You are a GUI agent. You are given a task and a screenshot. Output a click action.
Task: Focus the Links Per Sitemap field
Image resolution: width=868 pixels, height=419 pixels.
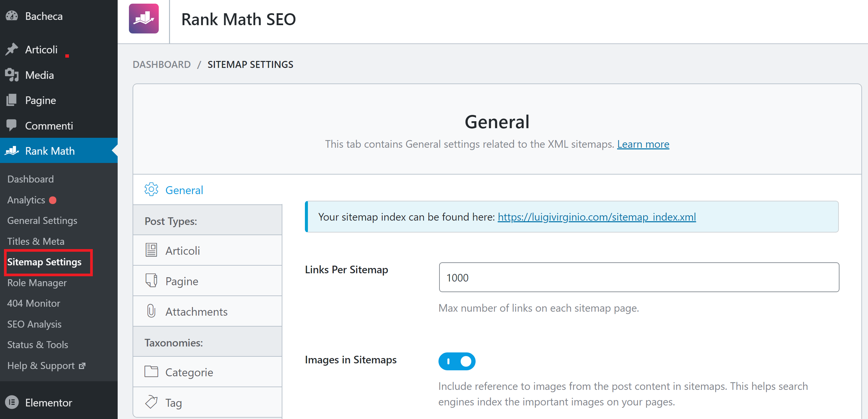pos(639,277)
